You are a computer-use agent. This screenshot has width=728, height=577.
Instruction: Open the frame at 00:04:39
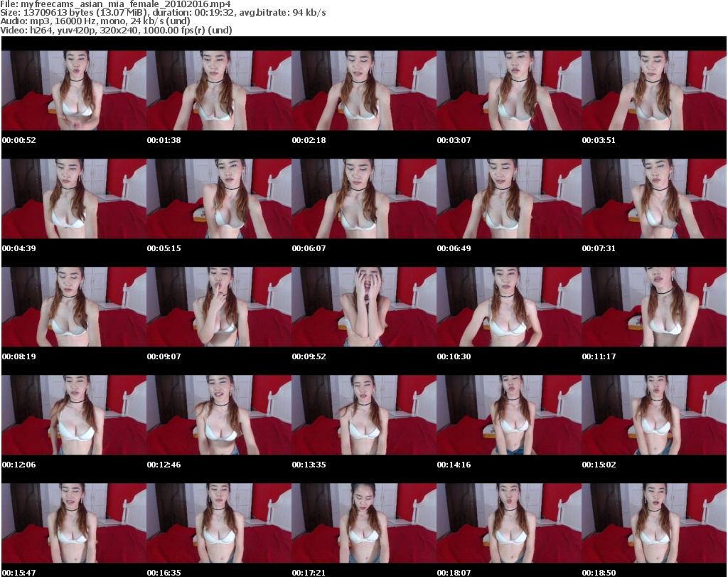tap(74, 198)
